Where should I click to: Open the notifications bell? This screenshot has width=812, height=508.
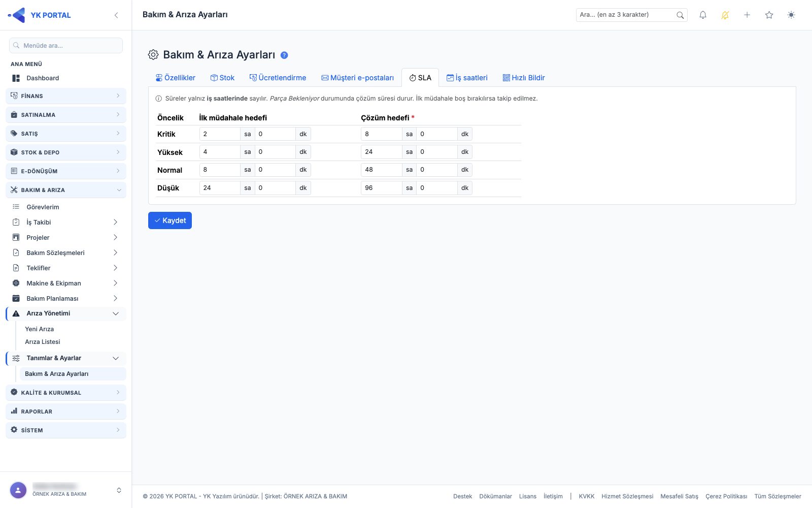tap(703, 15)
